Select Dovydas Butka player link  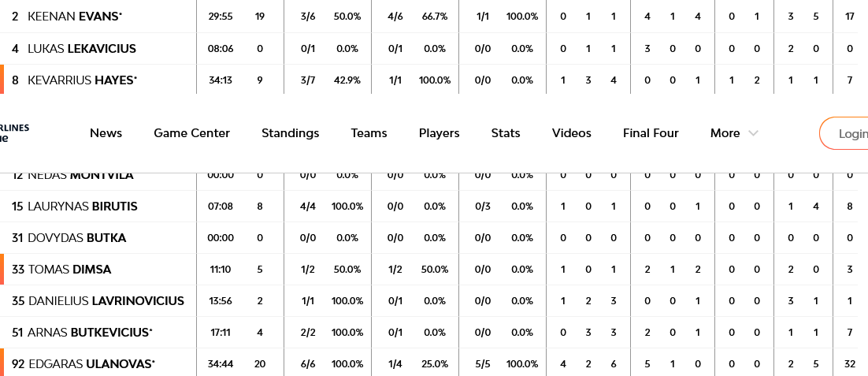tap(76, 238)
